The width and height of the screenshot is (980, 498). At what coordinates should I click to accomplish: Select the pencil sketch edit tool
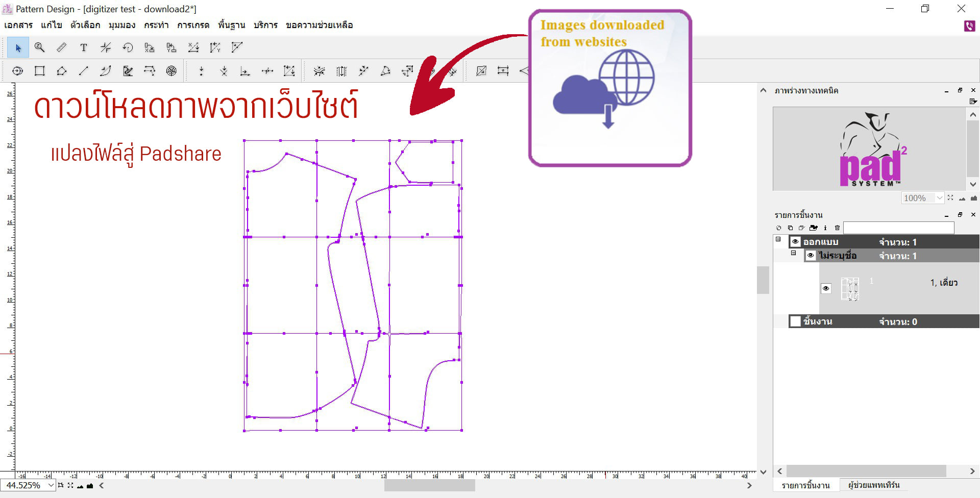point(128,71)
